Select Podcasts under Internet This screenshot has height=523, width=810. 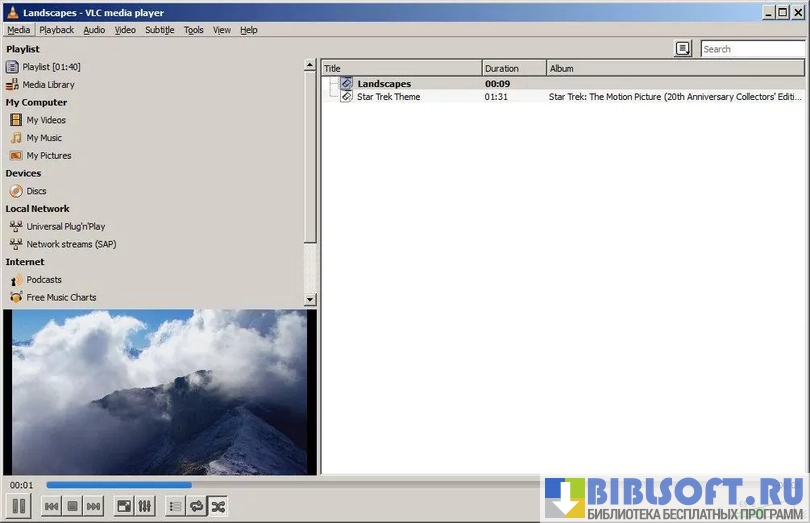pyautogui.click(x=44, y=280)
